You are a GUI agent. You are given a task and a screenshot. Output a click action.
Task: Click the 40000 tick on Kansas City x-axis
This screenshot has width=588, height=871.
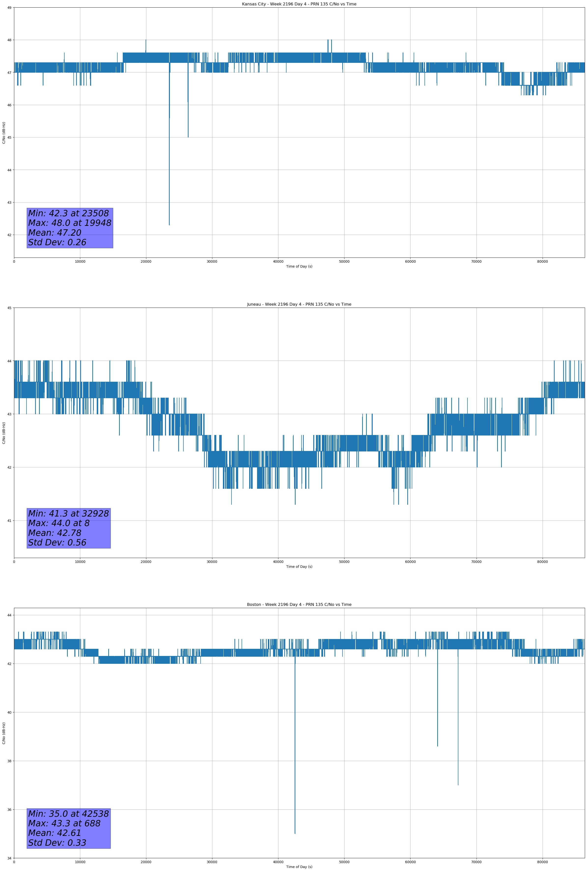[278, 262]
